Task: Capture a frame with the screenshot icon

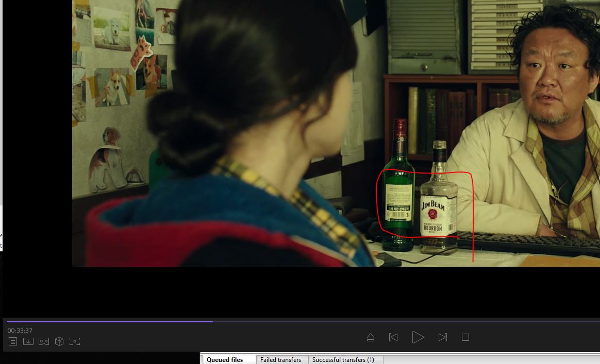Action: (75, 341)
